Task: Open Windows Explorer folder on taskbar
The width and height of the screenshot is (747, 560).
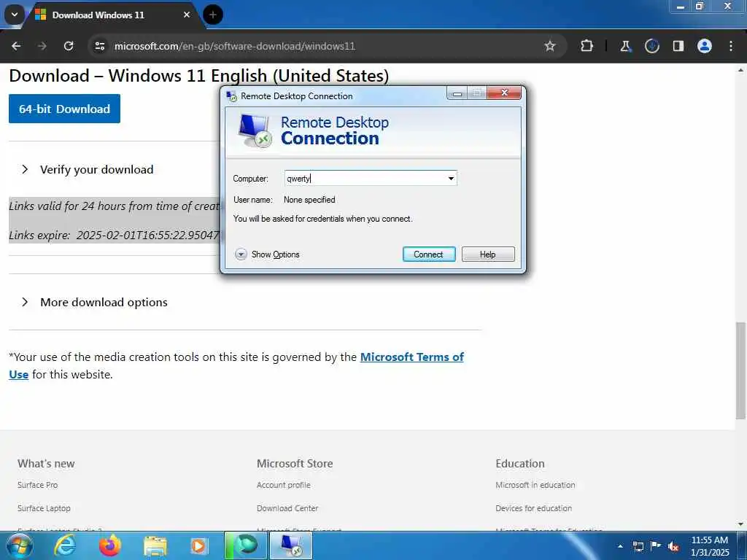Action: click(x=155, y=546)
